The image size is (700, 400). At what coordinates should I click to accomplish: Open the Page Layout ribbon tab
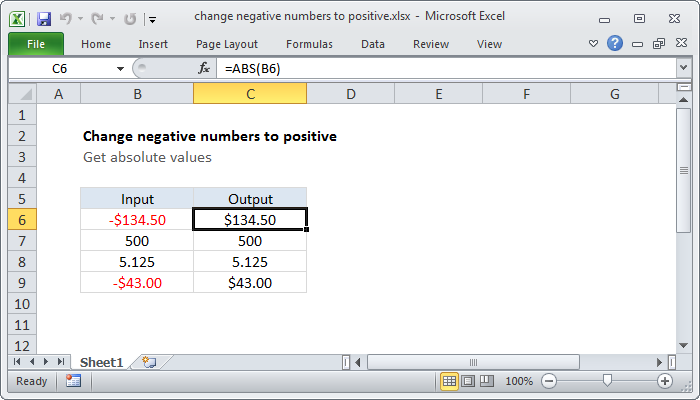tap(227, 44)
